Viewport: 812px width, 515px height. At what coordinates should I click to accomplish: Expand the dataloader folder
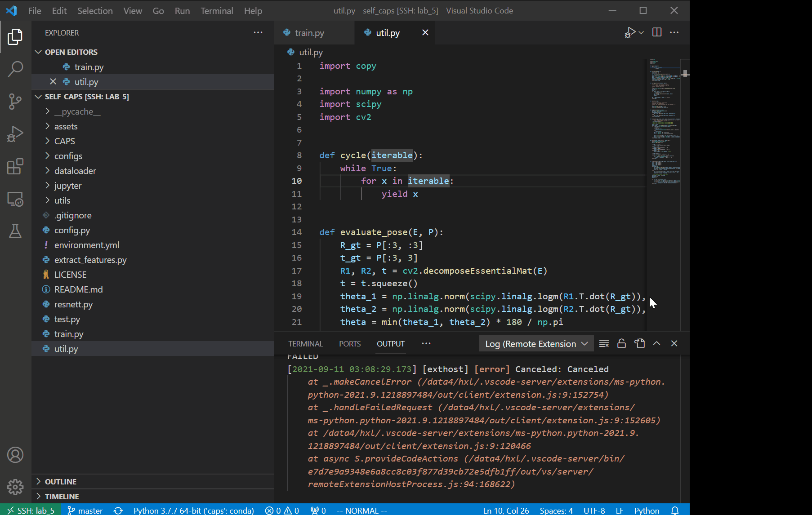75,170
